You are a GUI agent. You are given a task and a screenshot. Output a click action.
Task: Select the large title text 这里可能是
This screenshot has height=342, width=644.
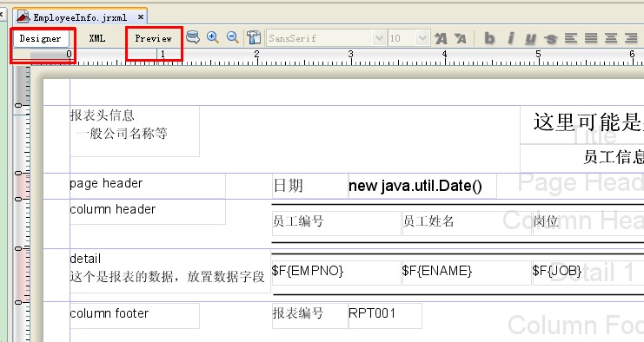pos(582,125)
